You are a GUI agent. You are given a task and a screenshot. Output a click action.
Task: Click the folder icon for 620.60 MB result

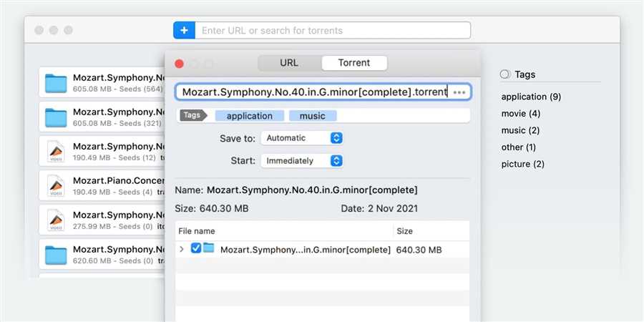pyautogui.click(x=55, y=254)
